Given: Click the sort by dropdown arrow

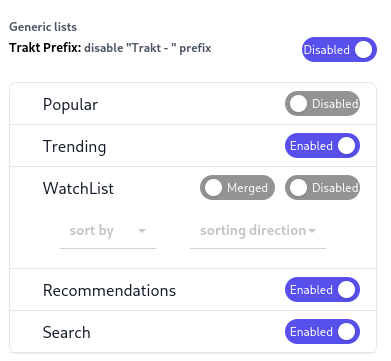Looking at the screenshot, I should click(142, 231).
